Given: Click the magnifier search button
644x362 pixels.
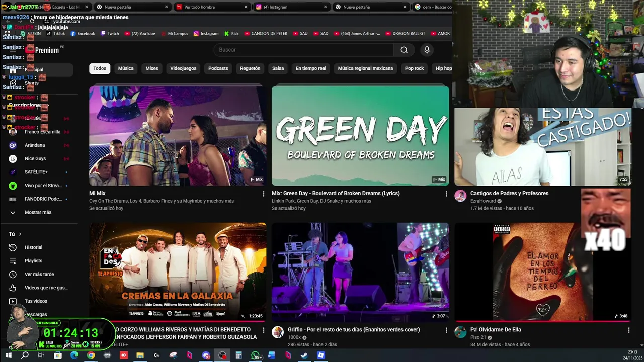Looking at the screenshot, I should 404,50.
